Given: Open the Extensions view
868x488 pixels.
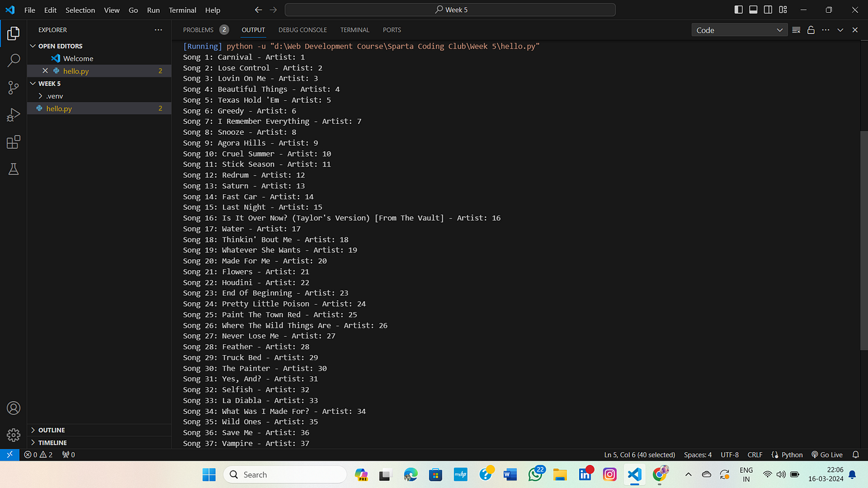Looking at the screenshot, I should [13, 142].
